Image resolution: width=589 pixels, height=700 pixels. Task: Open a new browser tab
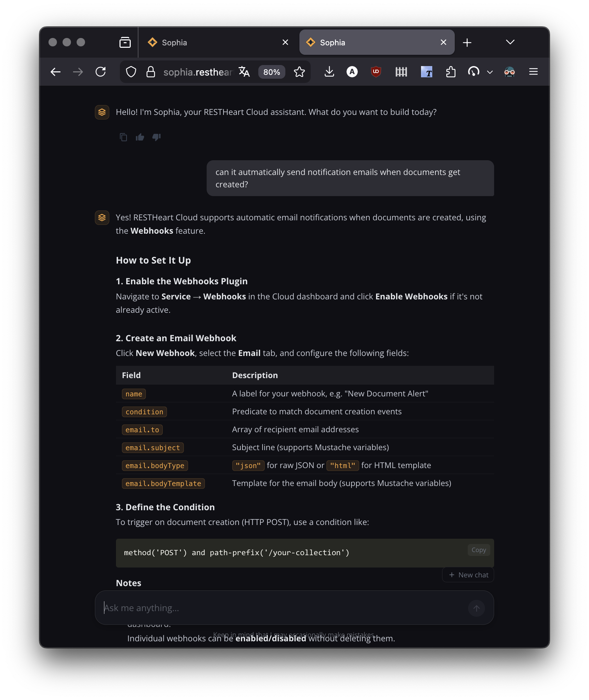(x=467, y=42)
